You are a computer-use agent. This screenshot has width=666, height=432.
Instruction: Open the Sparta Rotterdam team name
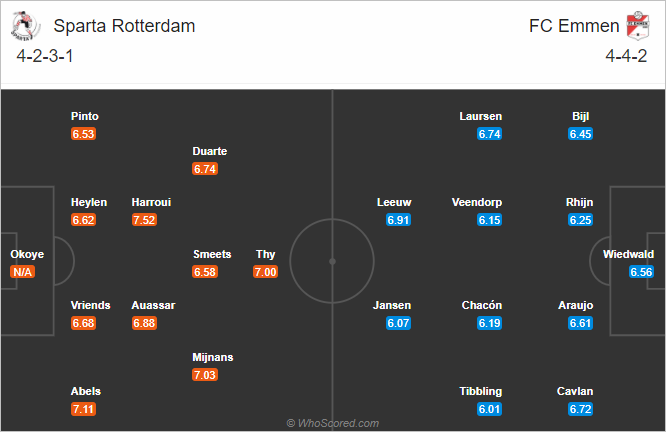pos(124,26)
